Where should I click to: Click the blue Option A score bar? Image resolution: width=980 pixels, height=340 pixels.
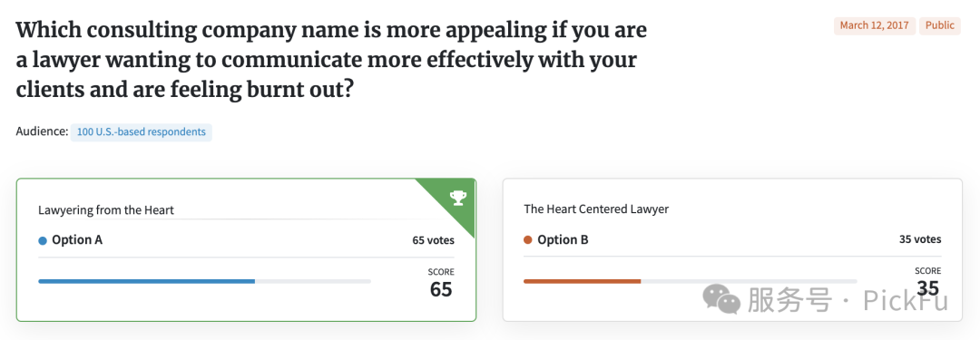pyautogui.click(x=146, y=281)
